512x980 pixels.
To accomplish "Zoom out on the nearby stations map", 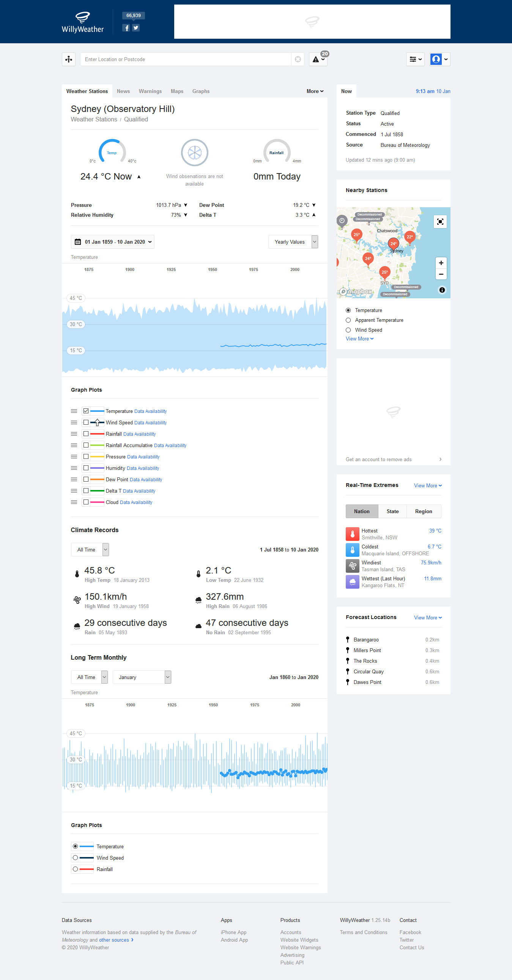I will [441, 274].
